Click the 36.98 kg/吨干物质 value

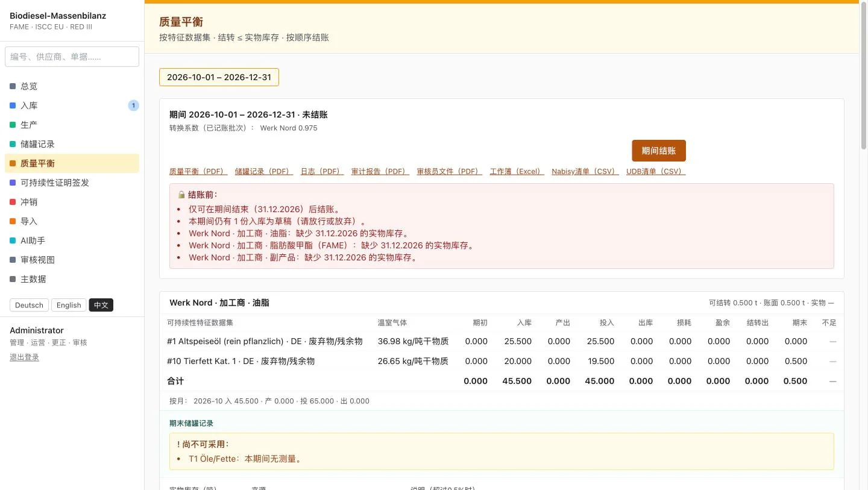(413, 341)
